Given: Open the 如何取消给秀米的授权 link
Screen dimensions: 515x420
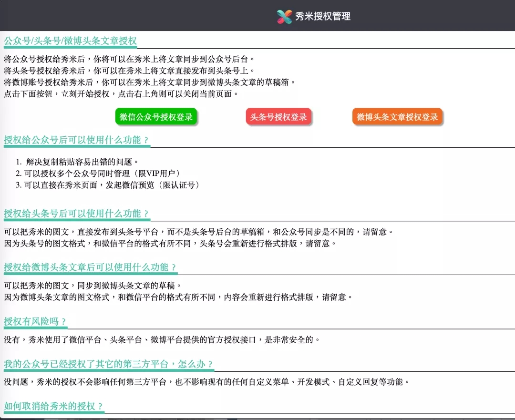Looking at the screenshot, I should click(x=54, y=408).
